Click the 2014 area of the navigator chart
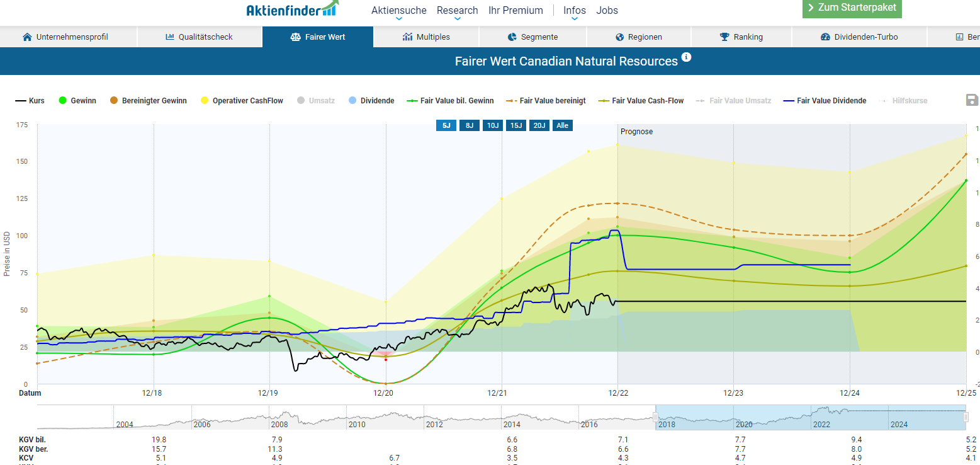This screenshot has width=980, height=465. click(x=512, y=424)
